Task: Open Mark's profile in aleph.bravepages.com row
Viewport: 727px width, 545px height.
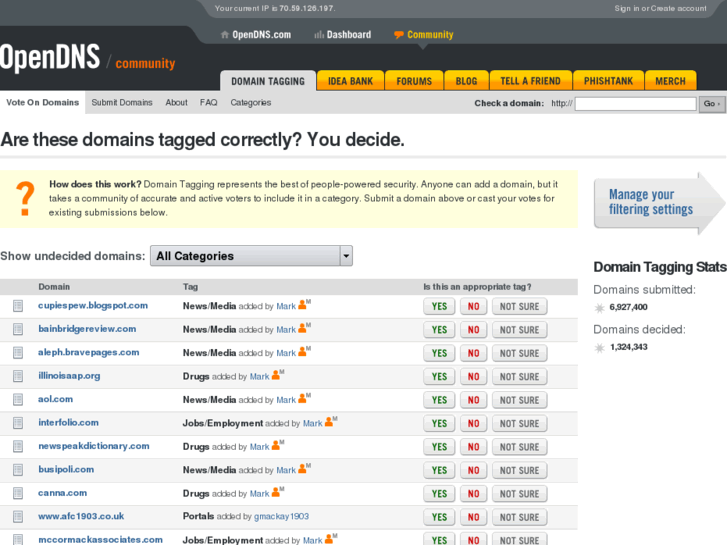Action: 286,353
